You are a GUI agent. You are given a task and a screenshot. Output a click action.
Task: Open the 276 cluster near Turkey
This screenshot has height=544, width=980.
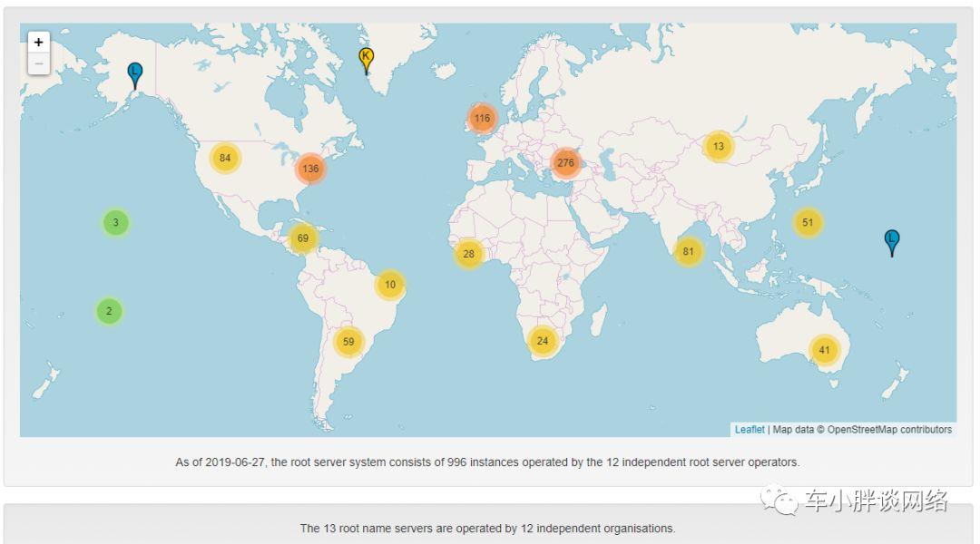pos(565,163)
